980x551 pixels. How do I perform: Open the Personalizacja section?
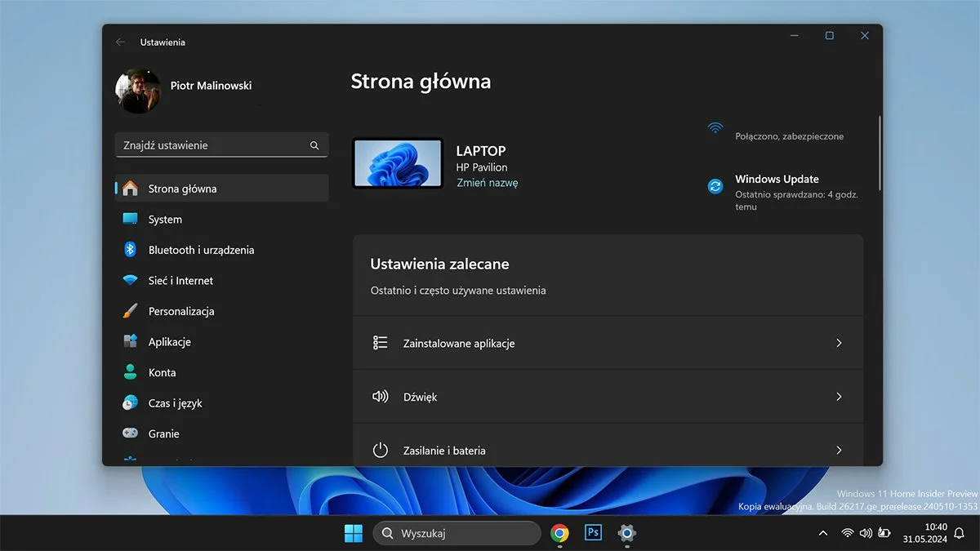[x=181, y=311]
